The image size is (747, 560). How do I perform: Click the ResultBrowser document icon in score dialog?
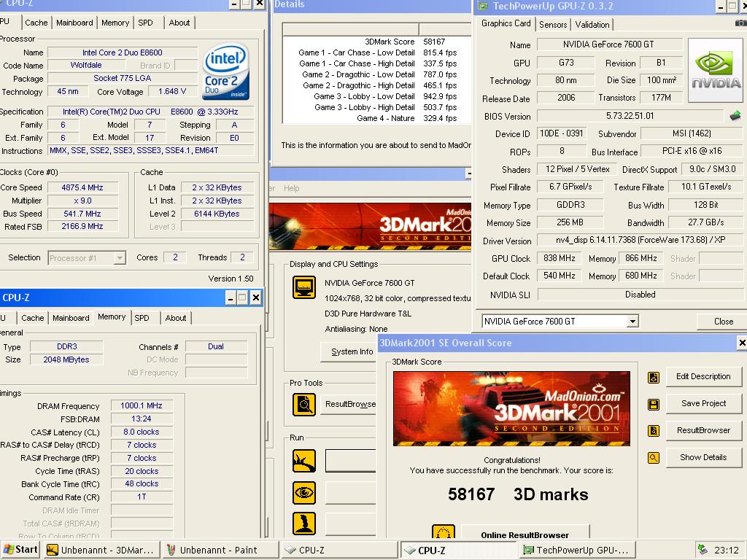pos(654,431)
